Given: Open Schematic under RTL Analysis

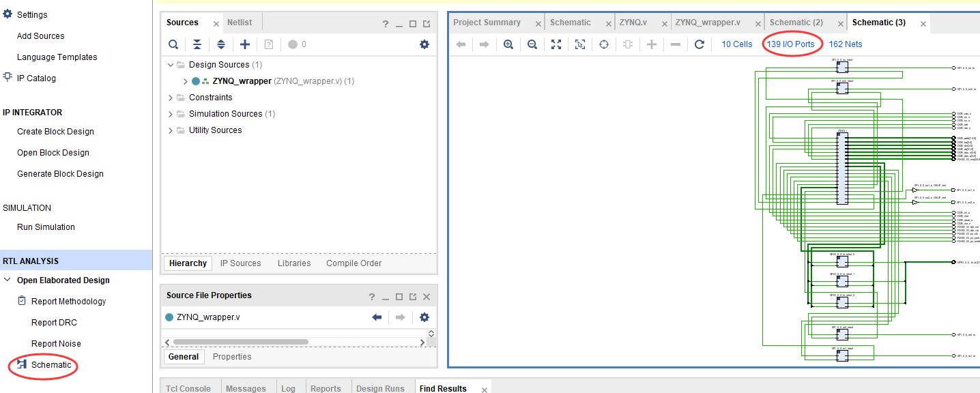Looking at the screenshot, I should (51, 365).
